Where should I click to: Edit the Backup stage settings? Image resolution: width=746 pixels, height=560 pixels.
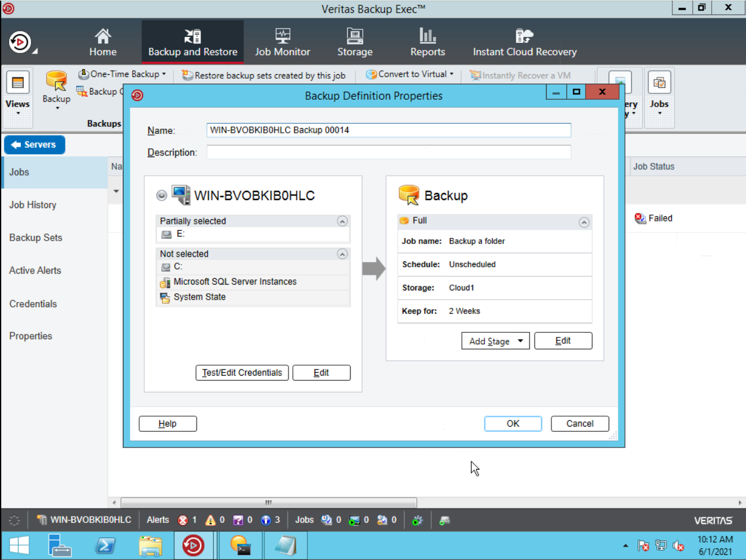click(x=563, y=341)
